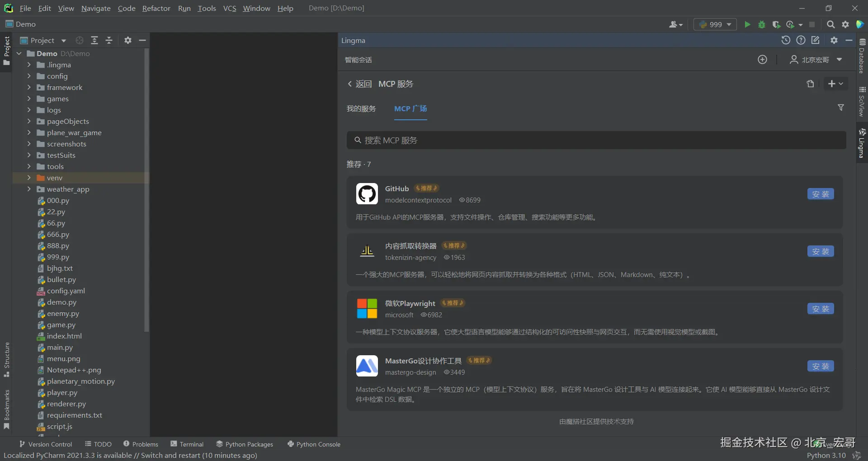Open Lingma chat history

(786, 40)
